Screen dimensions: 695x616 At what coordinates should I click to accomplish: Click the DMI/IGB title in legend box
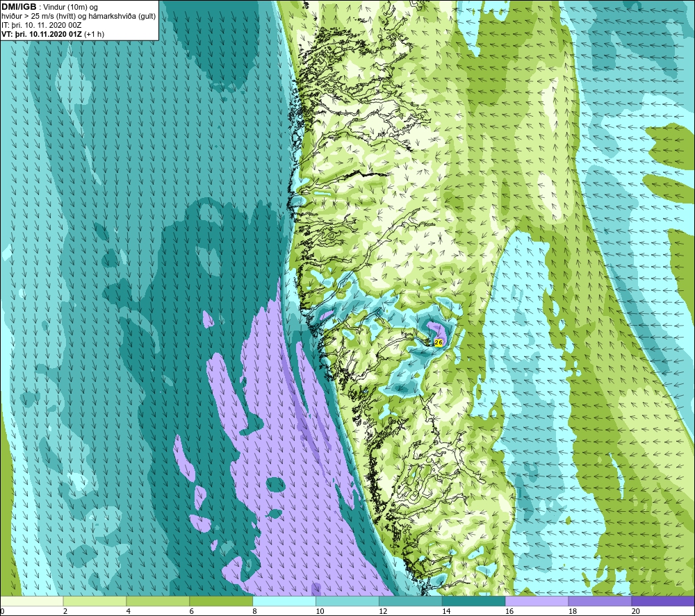pyautogui.click(x=19, y=7)
